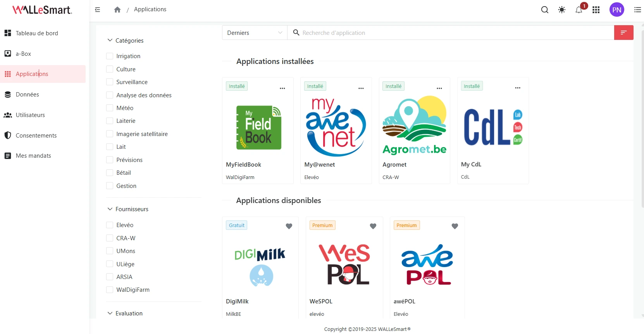Open Données menu item
644x334 pixels.
(43, 95)
